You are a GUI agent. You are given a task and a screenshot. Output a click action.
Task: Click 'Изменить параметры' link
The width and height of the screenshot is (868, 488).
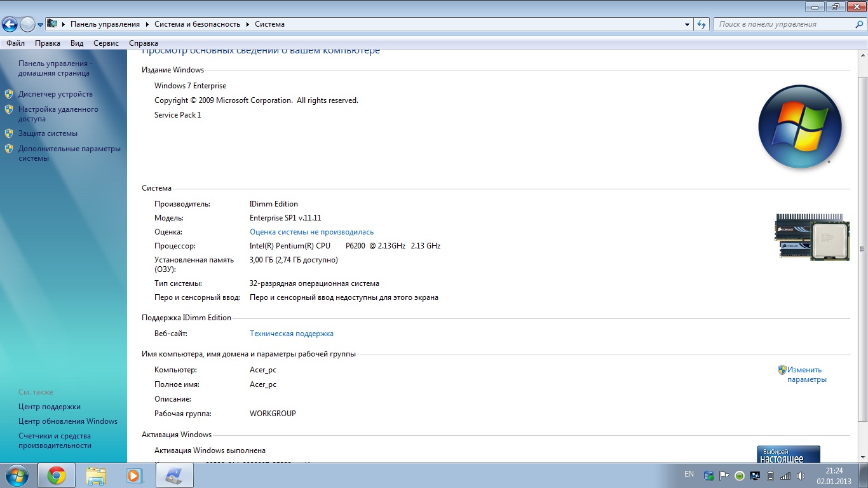point(807,374)
